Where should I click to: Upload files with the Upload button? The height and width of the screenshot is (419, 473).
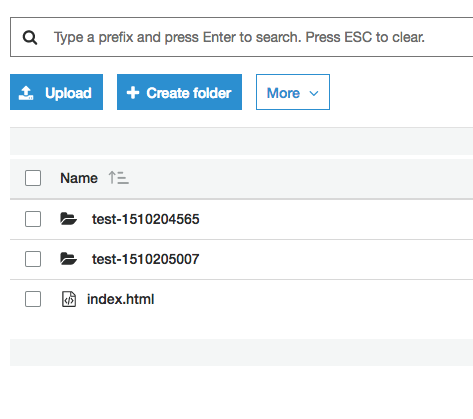pos(56,92)
